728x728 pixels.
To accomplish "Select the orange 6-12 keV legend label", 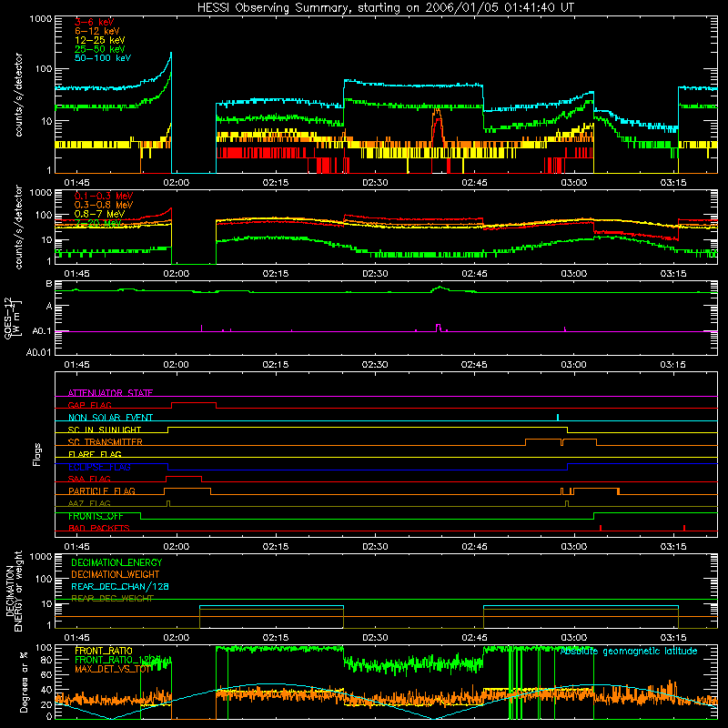I will pos(96,31).
